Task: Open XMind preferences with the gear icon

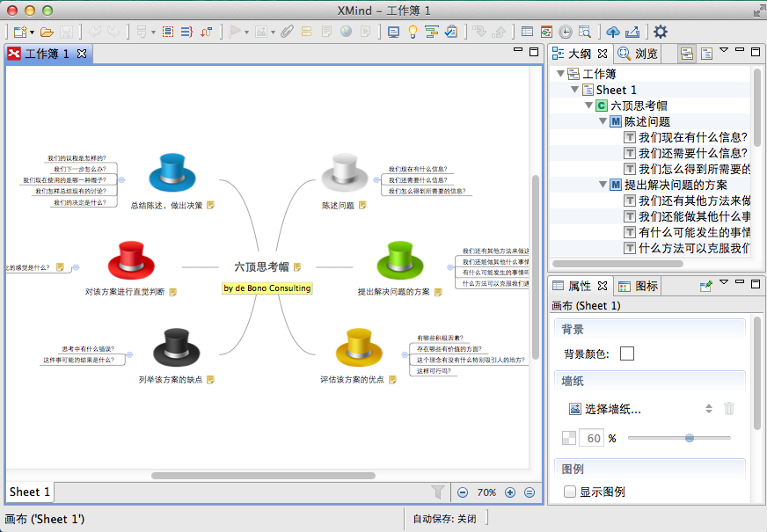Action: (661, 31)
